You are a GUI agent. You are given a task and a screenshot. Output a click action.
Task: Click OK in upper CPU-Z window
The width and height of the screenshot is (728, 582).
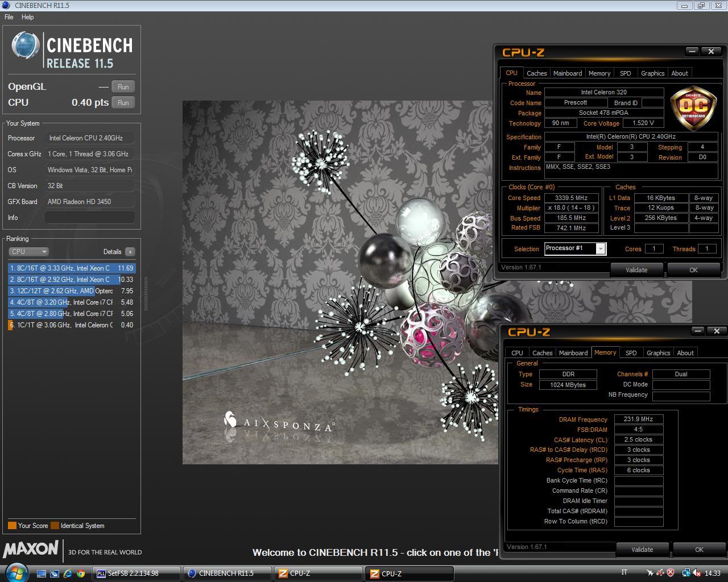pos(693,270)
